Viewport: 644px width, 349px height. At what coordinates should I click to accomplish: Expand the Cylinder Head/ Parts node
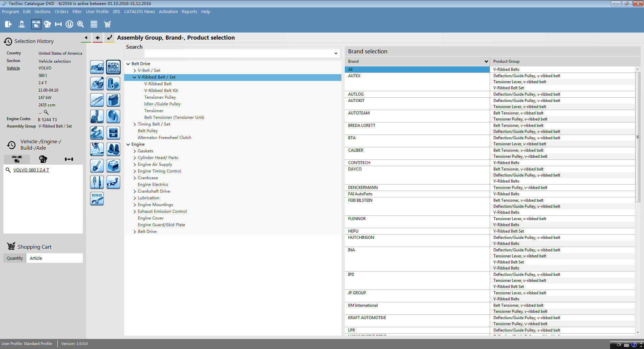click(x=135, y=158)
